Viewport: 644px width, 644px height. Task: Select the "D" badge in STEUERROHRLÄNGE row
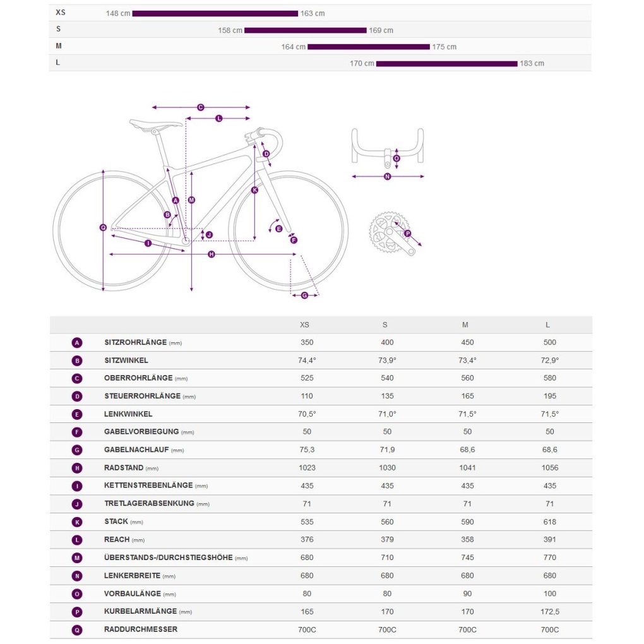point(77,397)
